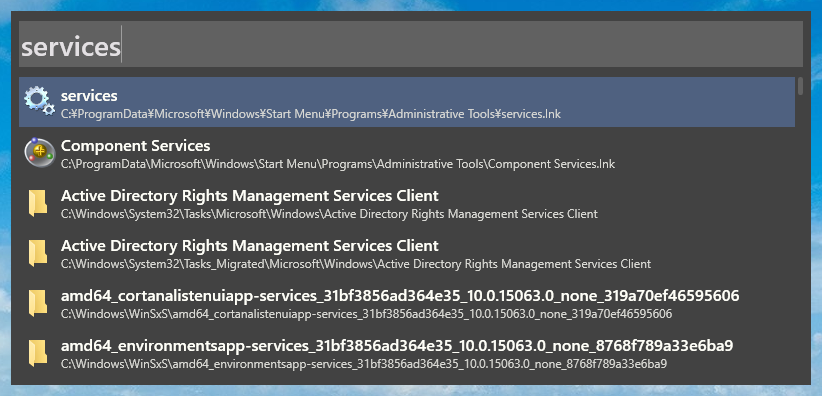Click the services.lnk path under services
The image size is (822, 396).
click(x=310, y=114)
